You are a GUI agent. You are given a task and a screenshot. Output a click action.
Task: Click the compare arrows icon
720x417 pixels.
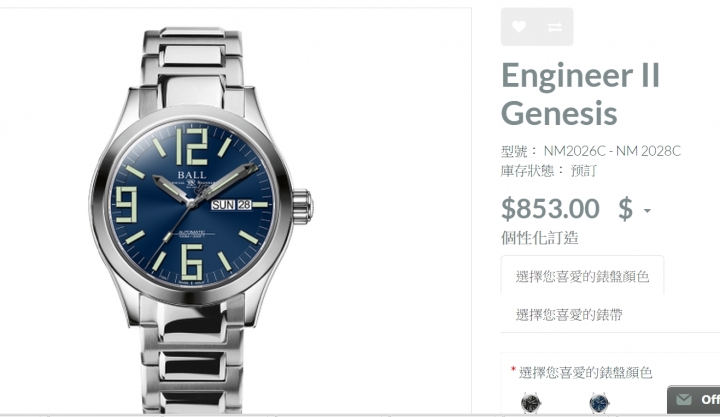coord(555,27)
